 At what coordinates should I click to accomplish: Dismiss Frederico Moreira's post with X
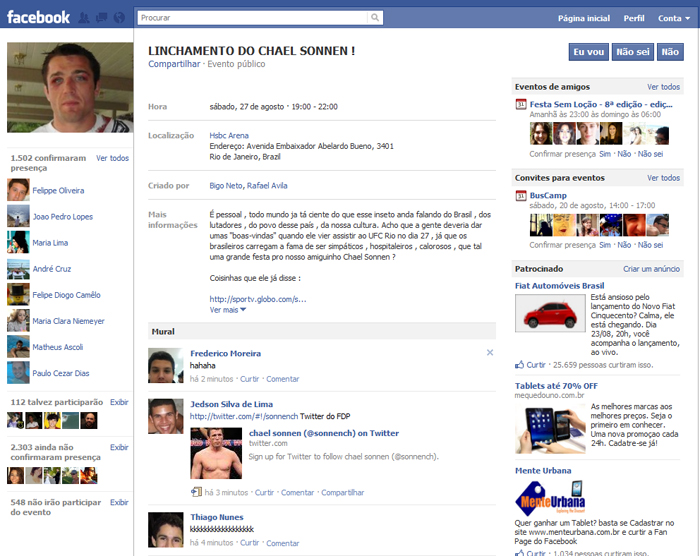[x=490, y=352]
